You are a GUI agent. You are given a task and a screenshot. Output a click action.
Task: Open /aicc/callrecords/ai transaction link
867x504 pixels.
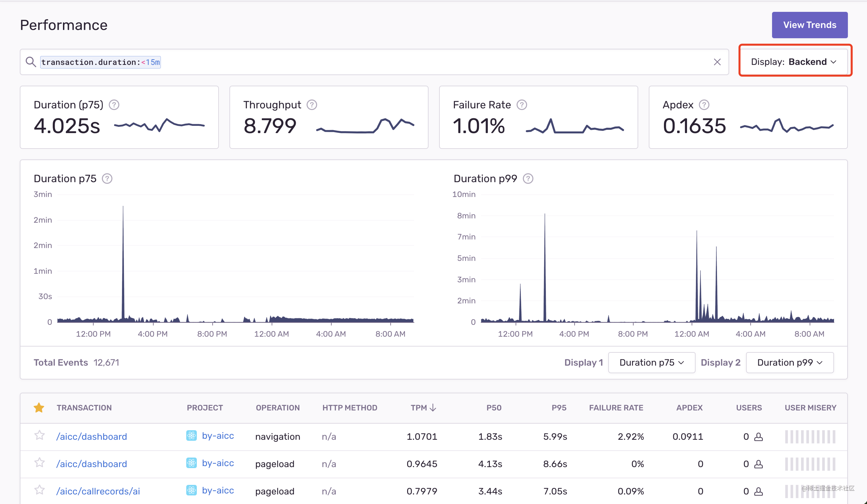pos(98,491)
